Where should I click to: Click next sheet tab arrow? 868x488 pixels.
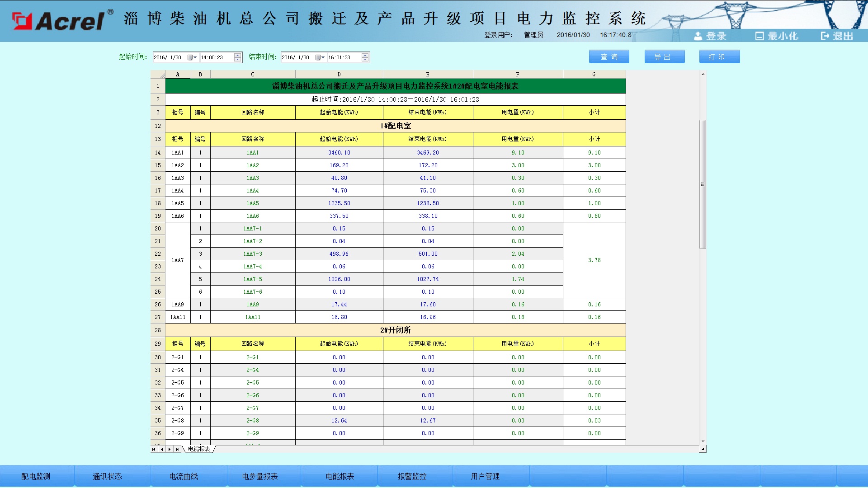click(170, 449)
